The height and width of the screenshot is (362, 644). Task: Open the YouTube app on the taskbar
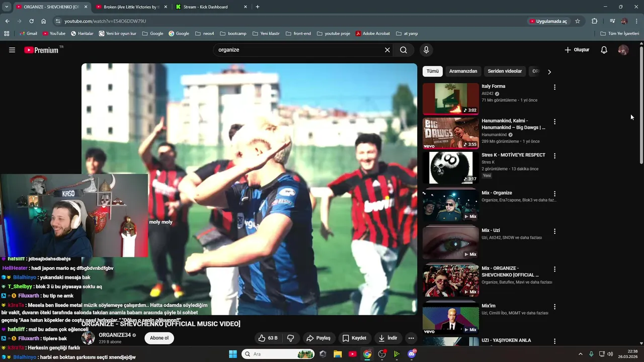click(352, 354)
